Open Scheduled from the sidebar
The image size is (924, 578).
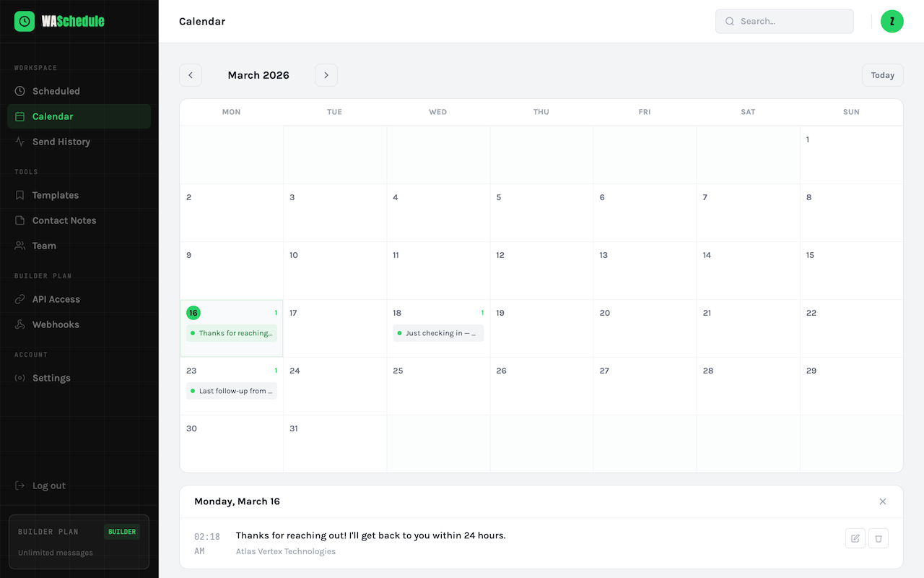click(79, 91)
